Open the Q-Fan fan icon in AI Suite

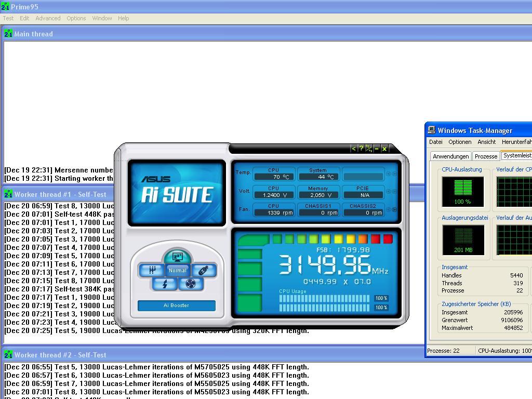click(x=190, y=284)
